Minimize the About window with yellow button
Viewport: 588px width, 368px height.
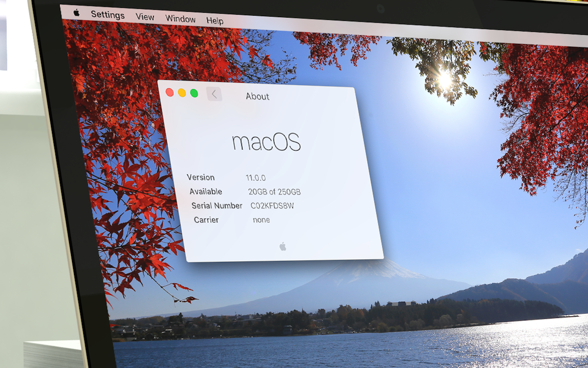click(182, 93)
